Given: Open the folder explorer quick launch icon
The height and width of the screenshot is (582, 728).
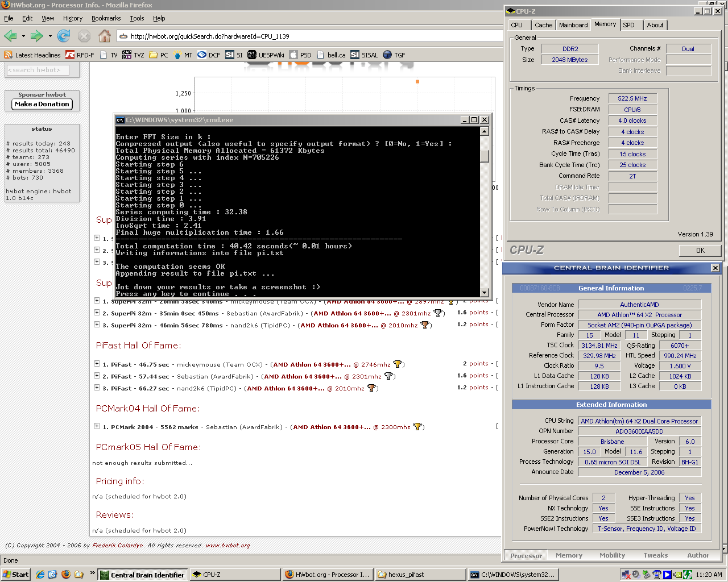Looking at the screenshot, I should [78, 575].
